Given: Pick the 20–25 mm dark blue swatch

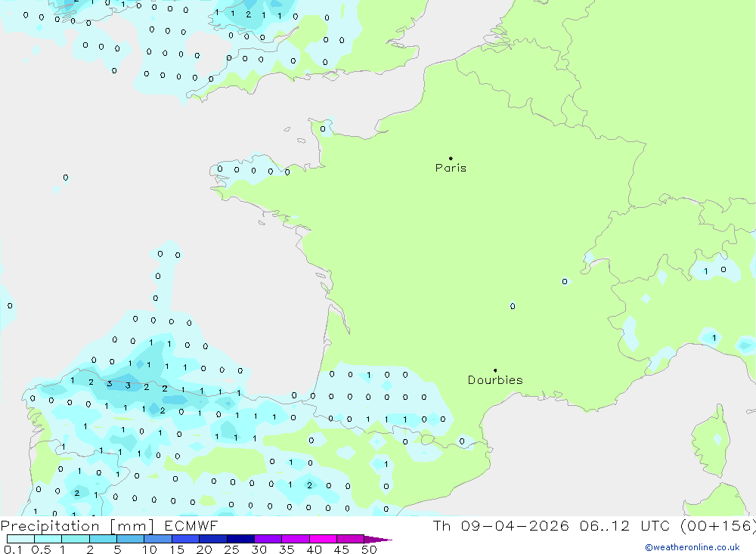Looking at the screenshot, I should click(213, 539).
